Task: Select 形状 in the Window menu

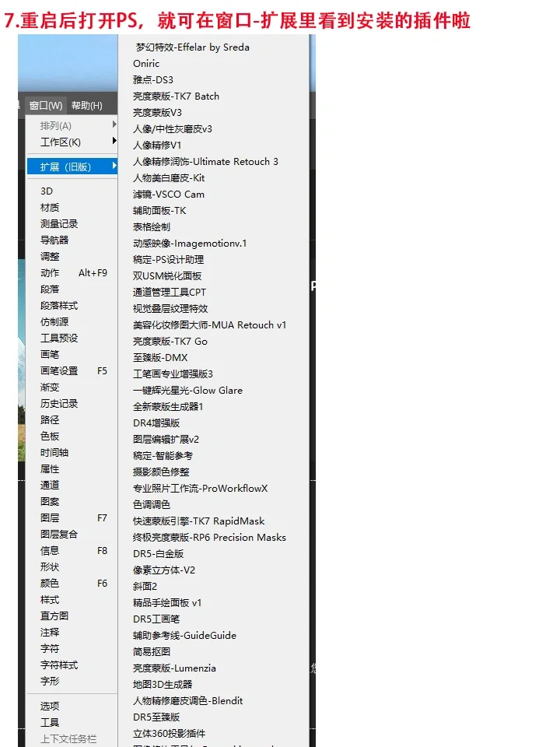Action: (50, 567)
